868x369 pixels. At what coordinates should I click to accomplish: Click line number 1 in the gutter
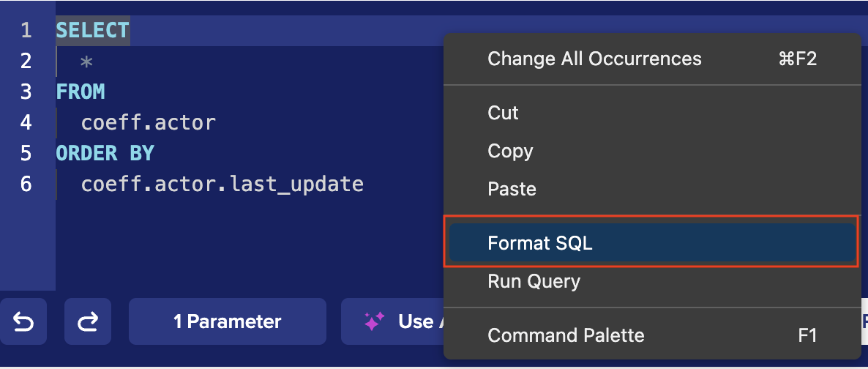pyautogui.click(x=26, y=30)
